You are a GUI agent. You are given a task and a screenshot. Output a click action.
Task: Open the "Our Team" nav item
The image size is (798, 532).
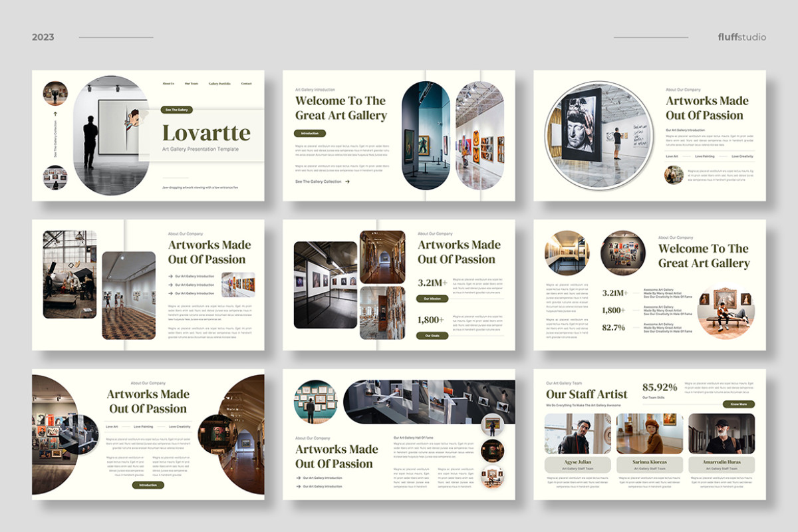(191, 84)
